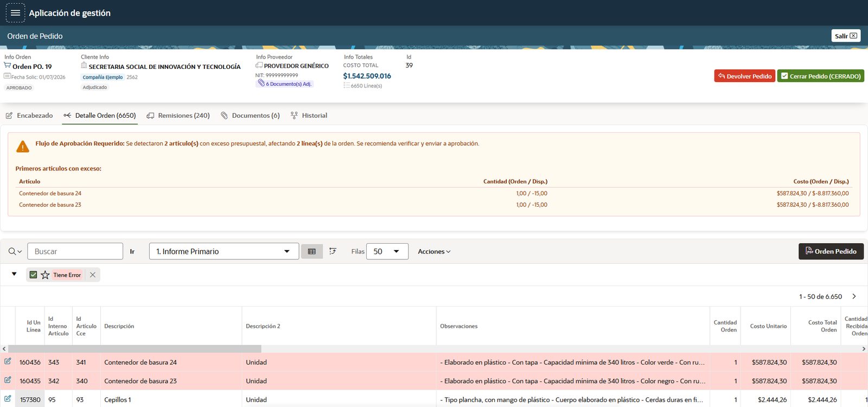The width and height of the screenshot is (868, 407).
Task: Edit row 160436 pencil icon
Action: coord(8,361)
